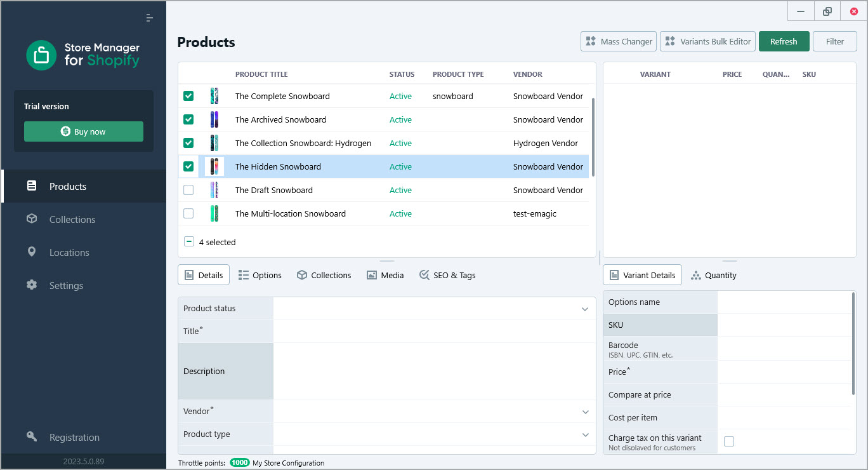This screenshot has height=470, width=868.
Task: Toggle the '4 selected' select-all checkbox
Action: (189, 241)
